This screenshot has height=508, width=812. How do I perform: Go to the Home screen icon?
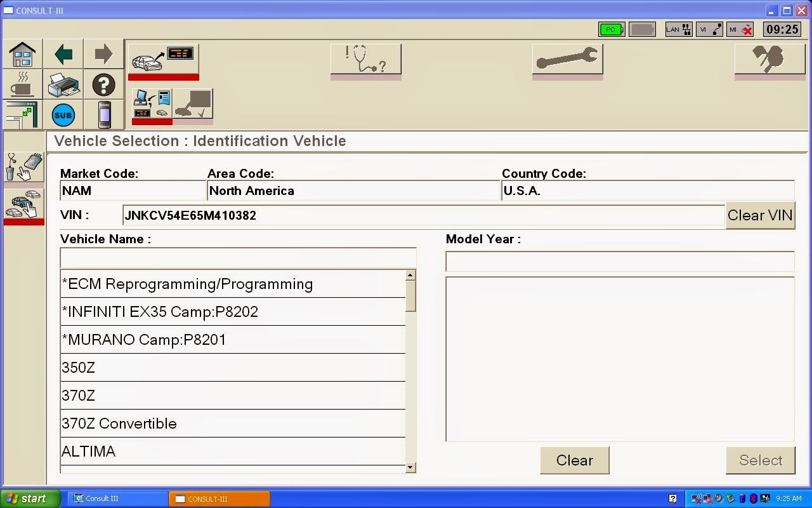click(x=22, y=54)
